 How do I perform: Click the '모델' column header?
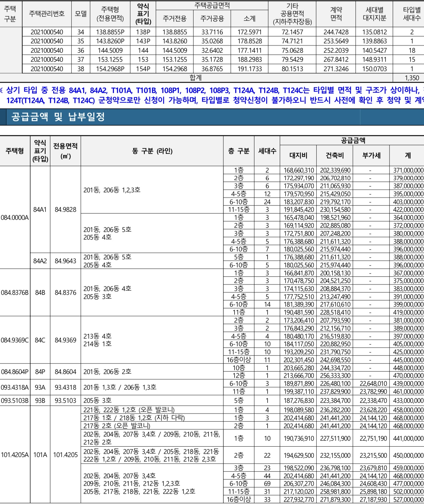(x=81, y=14)
